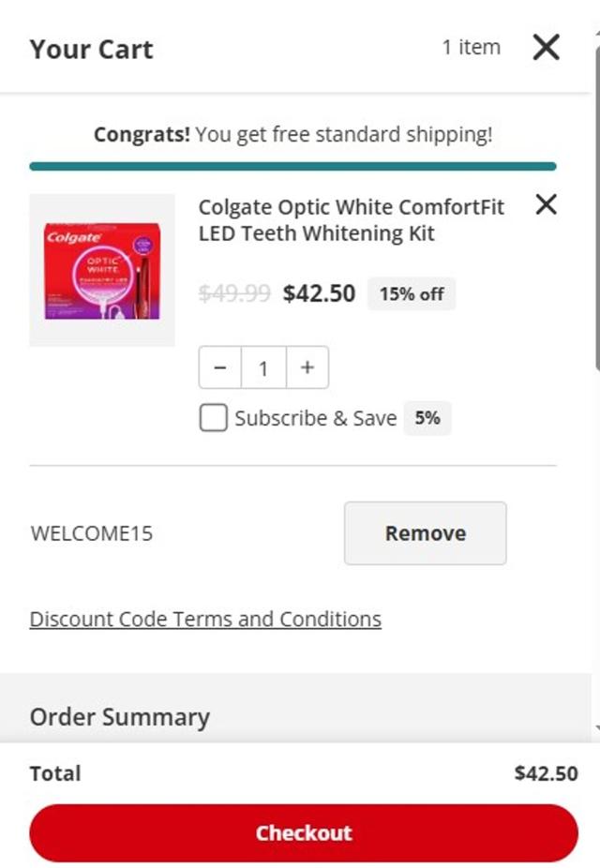
Task: Remove Colgate kit using its X icon
Action: [546, 204]
